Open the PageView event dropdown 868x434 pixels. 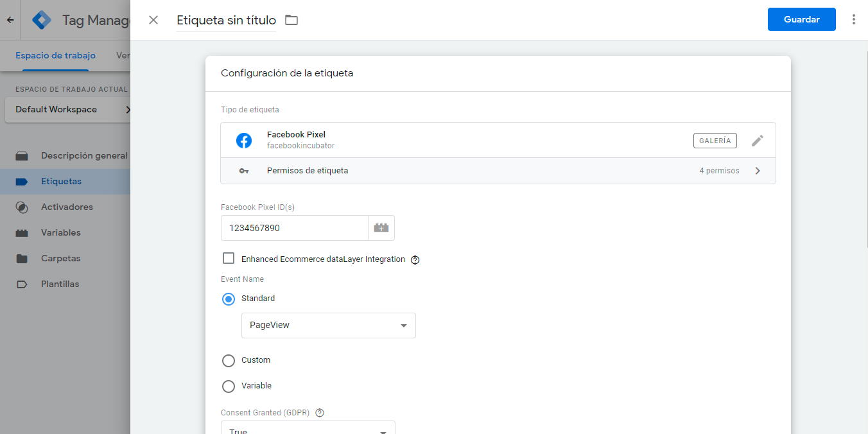329,325
